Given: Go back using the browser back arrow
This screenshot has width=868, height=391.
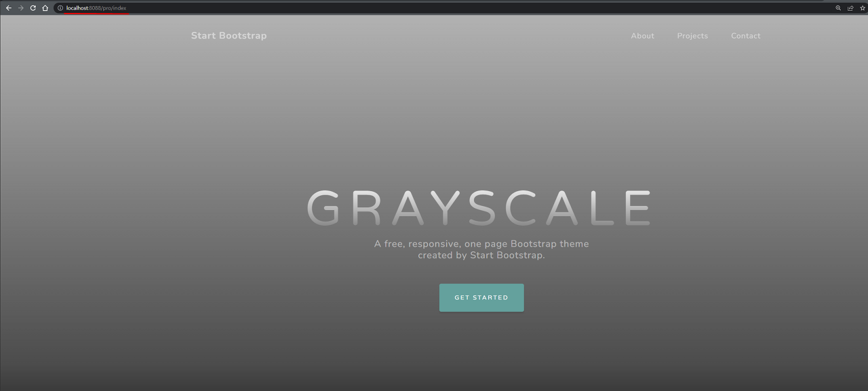Looking at the screenshot, I should point(9,8).
